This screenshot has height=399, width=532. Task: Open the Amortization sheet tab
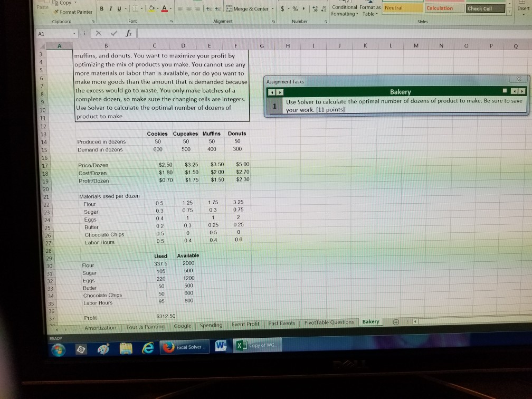pos(101,327)
